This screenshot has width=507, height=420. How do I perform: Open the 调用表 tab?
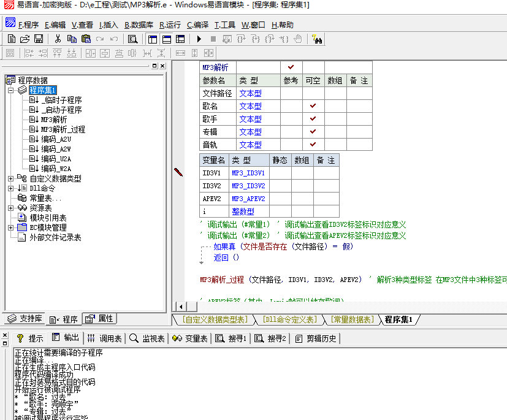click(105, 338)
